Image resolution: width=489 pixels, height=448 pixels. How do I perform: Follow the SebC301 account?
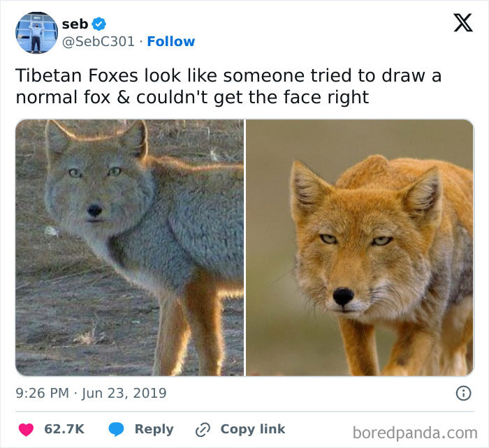[x=170, y=41]
